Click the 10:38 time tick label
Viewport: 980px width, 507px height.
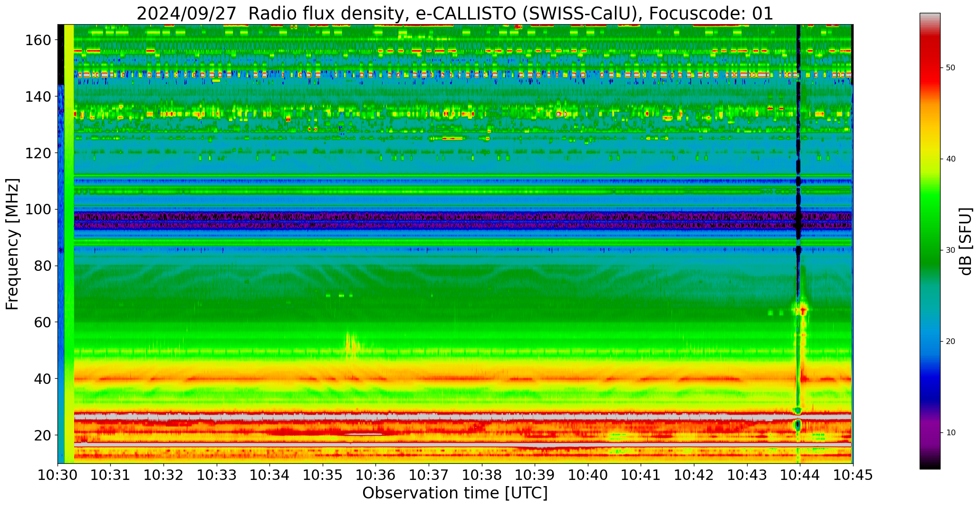(x=482, y=475)
